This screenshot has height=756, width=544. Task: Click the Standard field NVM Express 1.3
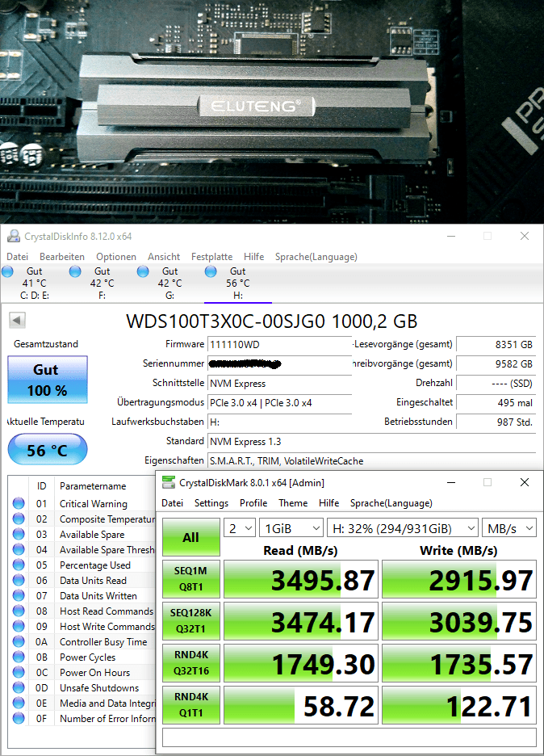pyautogui.click(x=371, y=441)
